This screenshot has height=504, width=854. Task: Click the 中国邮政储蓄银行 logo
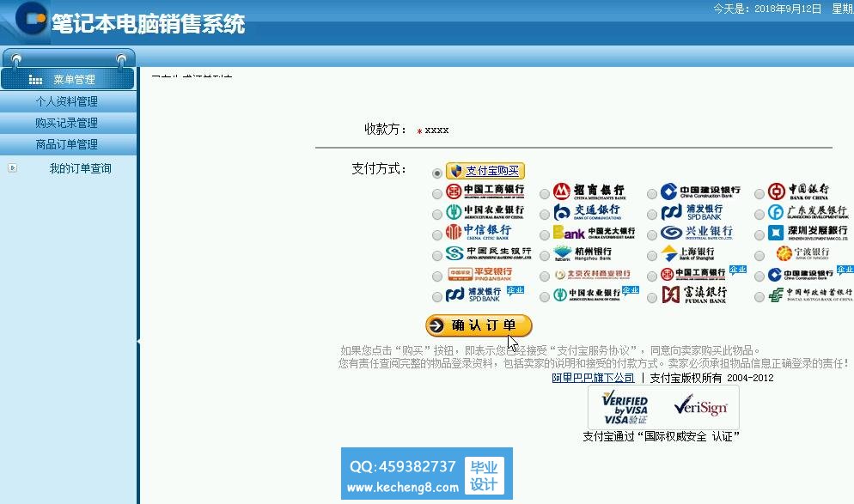click(810, 295)
